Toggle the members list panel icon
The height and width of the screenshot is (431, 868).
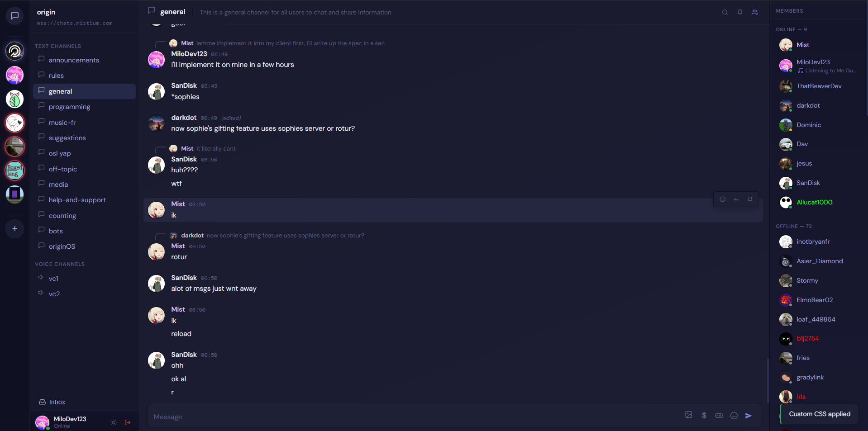coord(754,12)
